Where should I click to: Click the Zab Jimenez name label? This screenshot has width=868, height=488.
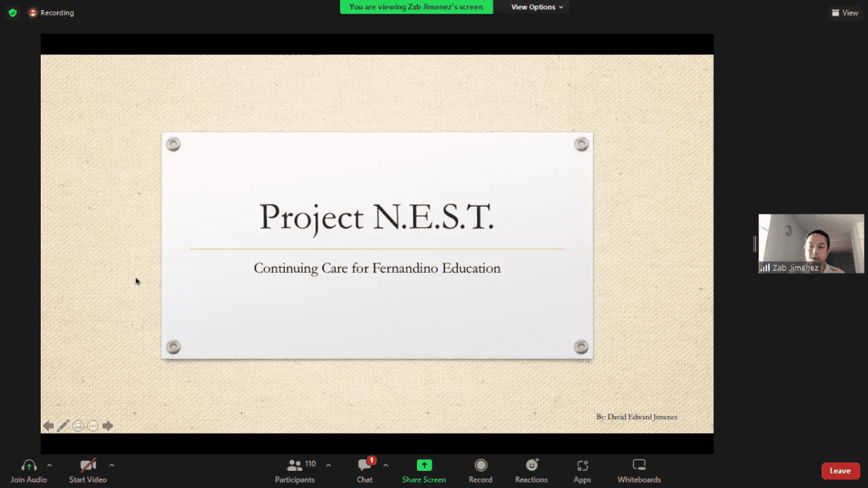(795, 268)
